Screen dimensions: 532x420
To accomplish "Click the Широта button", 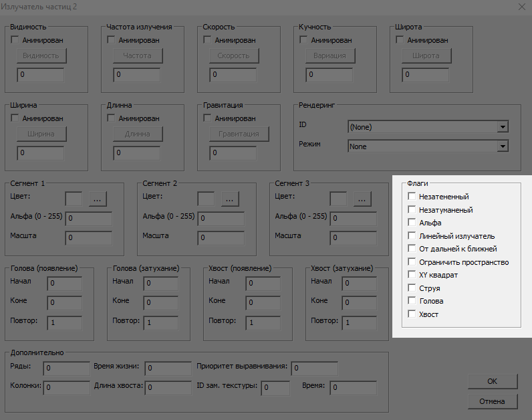I will (x=426, y=56).
